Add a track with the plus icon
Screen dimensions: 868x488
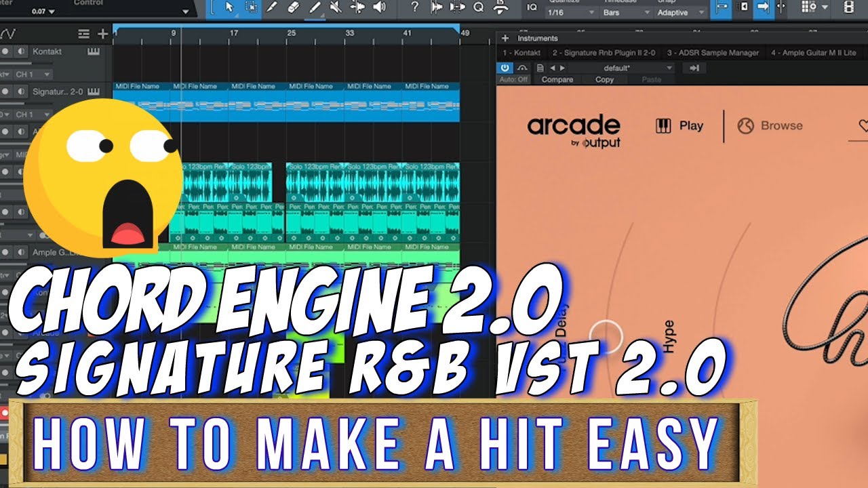(x=102, y=34)
